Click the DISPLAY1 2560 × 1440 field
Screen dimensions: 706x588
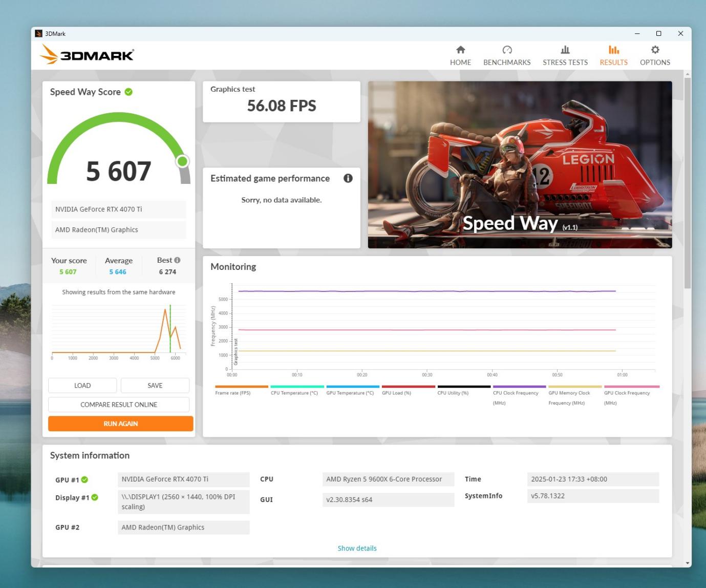pos(183,502)
